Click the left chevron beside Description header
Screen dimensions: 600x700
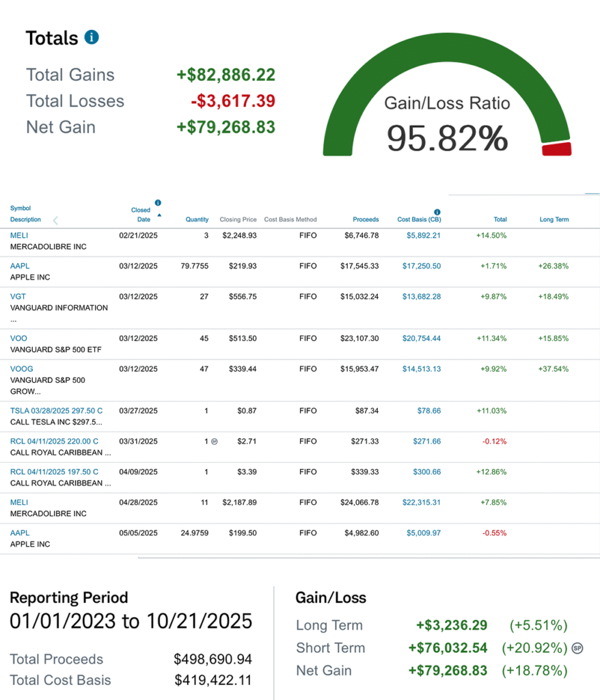click(55, 220)
